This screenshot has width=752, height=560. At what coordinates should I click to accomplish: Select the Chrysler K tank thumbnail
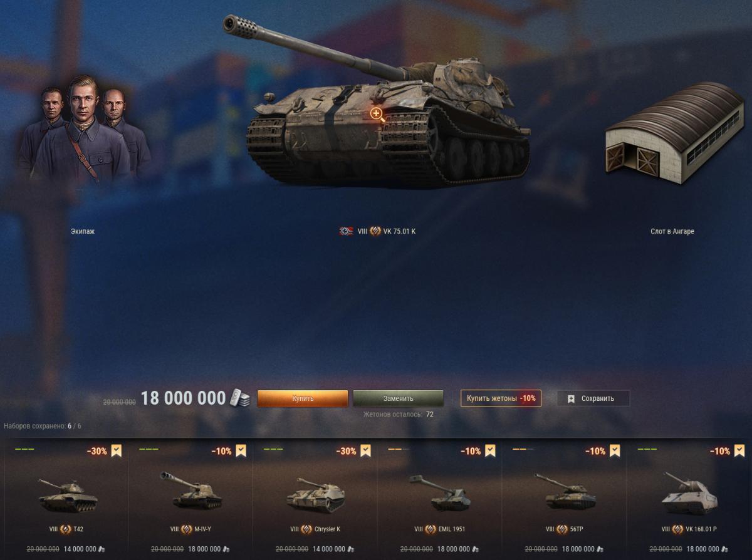coord(315,495)
